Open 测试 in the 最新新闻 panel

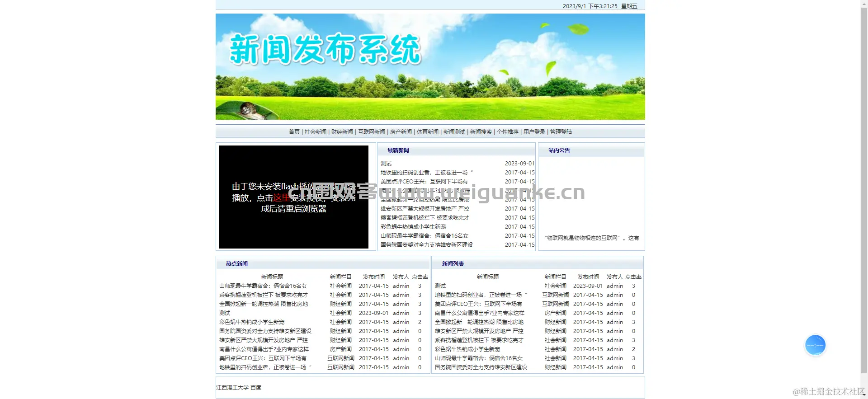point(386,164)
